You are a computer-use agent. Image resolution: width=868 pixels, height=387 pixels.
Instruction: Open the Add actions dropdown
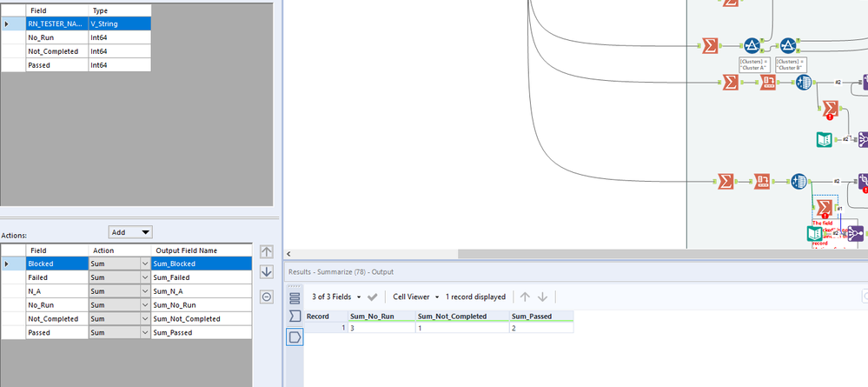click(130, 232)
